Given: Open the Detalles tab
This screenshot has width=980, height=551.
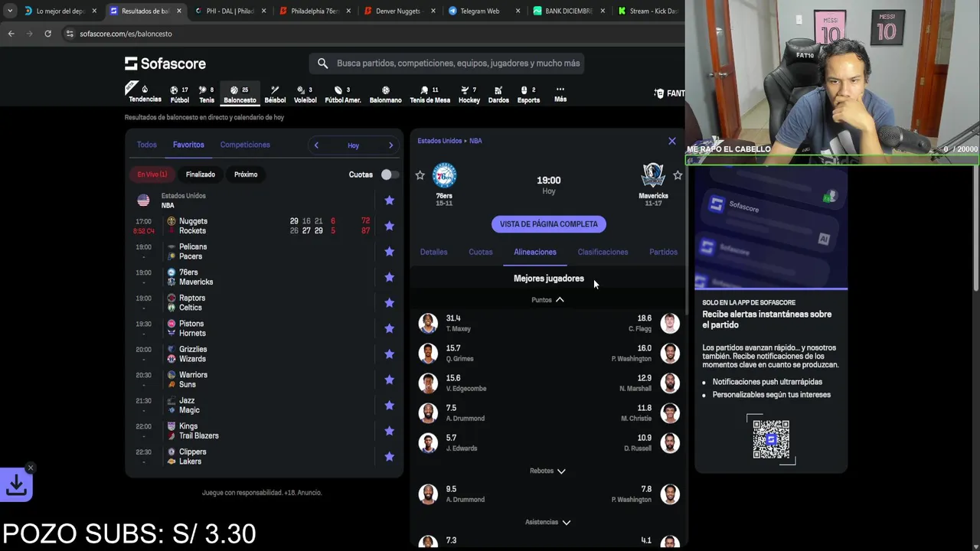Looking at the screenshot, I should point(433,252).
